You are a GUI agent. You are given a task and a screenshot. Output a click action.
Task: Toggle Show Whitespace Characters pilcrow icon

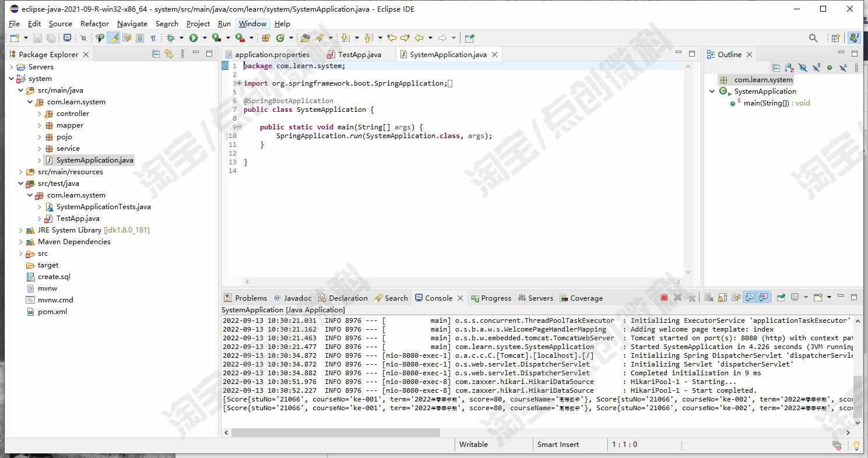pyautogui.click(x=153, y=38)
